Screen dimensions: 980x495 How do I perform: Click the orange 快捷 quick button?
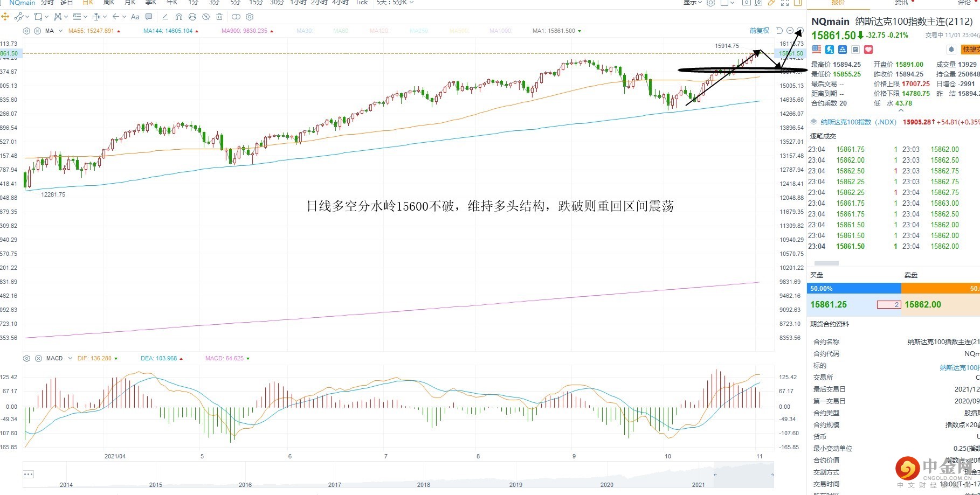(970, 50)
